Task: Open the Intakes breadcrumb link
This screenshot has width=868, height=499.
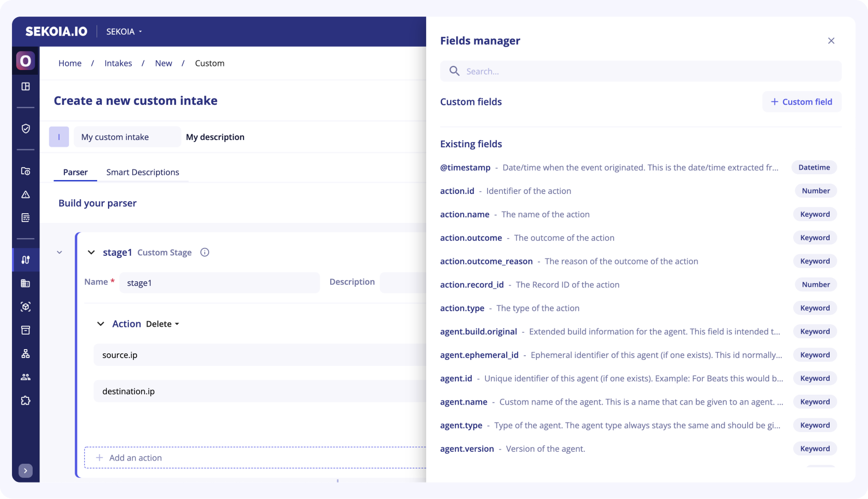Action: [x=118, y=63]
